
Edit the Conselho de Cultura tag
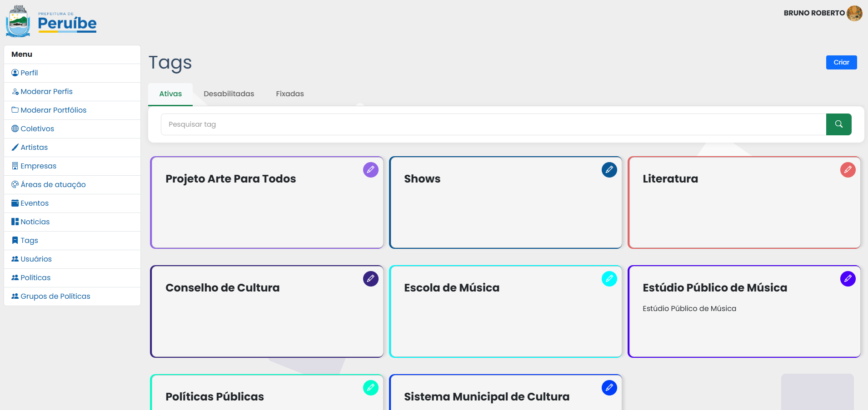371,279
